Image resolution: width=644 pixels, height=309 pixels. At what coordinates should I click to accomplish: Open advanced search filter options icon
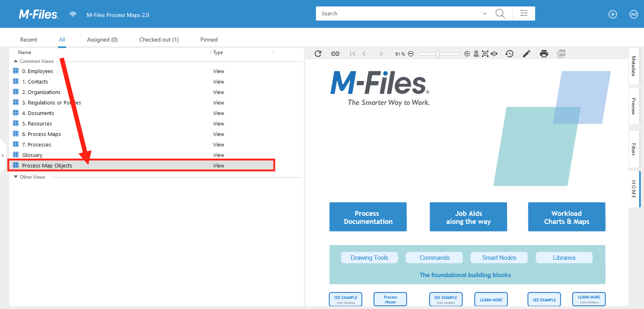point(524,13)
